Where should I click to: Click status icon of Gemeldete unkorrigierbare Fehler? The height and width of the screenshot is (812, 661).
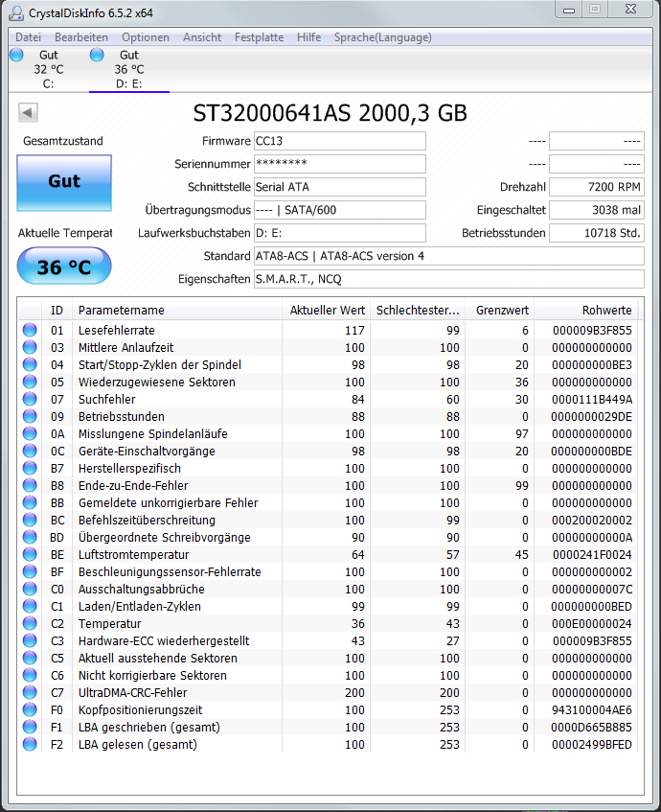coord(30,502)
